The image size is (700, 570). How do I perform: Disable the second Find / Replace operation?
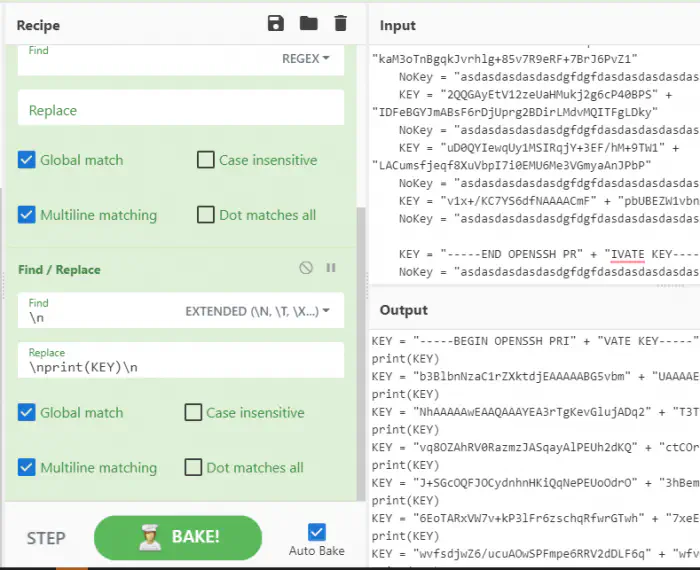pos(306,268)
